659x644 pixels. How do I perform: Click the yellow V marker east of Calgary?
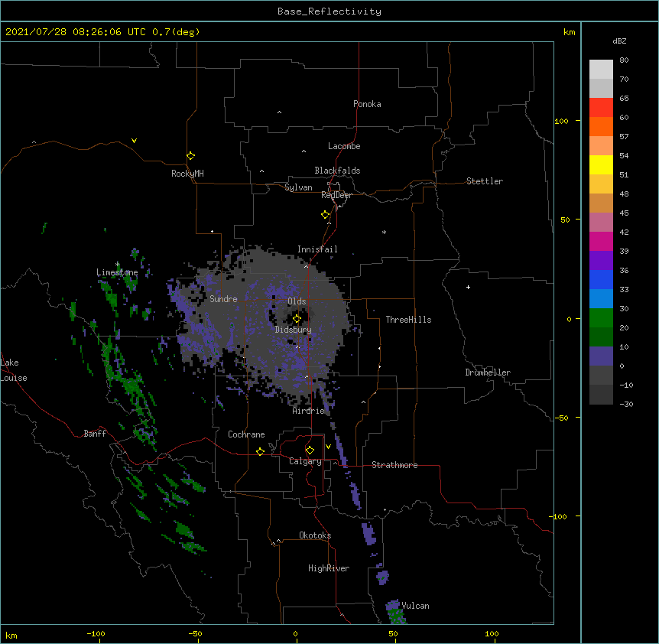point(328,447)
